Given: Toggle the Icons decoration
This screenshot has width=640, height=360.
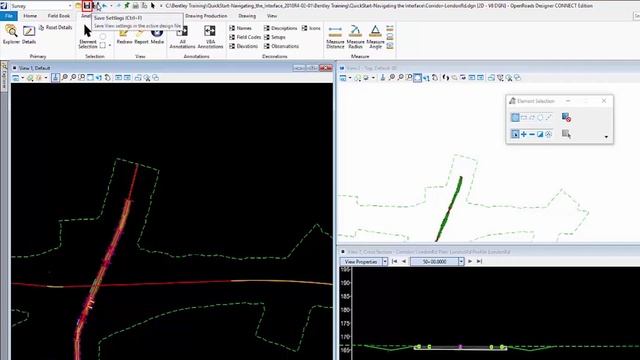Looking at the screenshot, I should (x=311, y=28).
